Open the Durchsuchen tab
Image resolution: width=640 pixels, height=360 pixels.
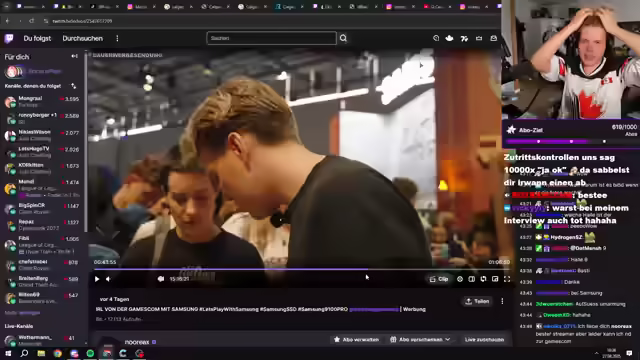82,38
